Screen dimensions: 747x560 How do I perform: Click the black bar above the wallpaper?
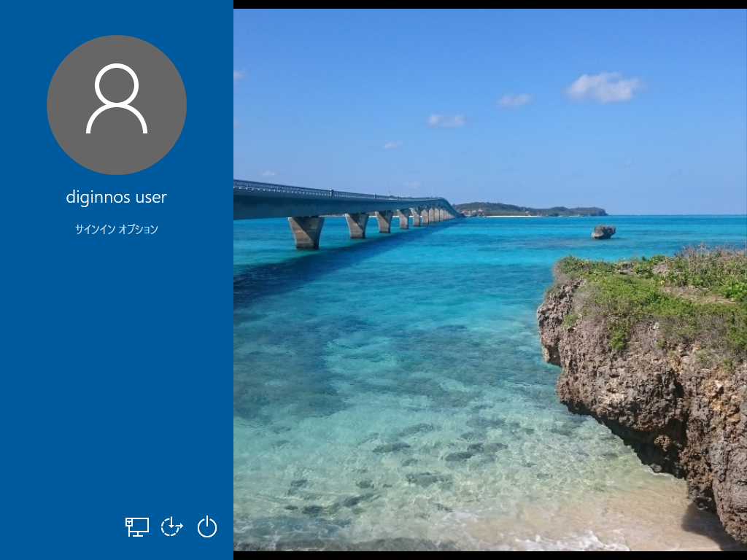click(x=489, y=4)
